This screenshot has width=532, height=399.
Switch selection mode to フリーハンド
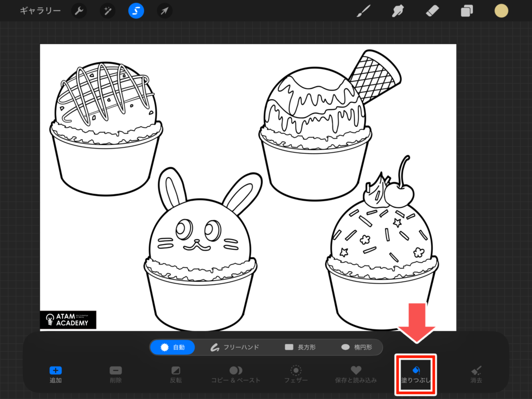[x=234, y=347]
